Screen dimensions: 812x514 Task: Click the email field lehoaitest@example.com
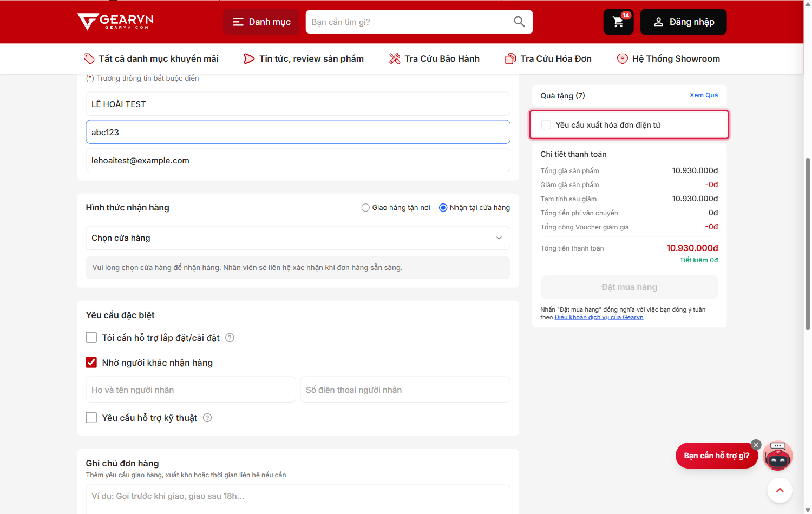pyautogui.click(x=298, y=160)
